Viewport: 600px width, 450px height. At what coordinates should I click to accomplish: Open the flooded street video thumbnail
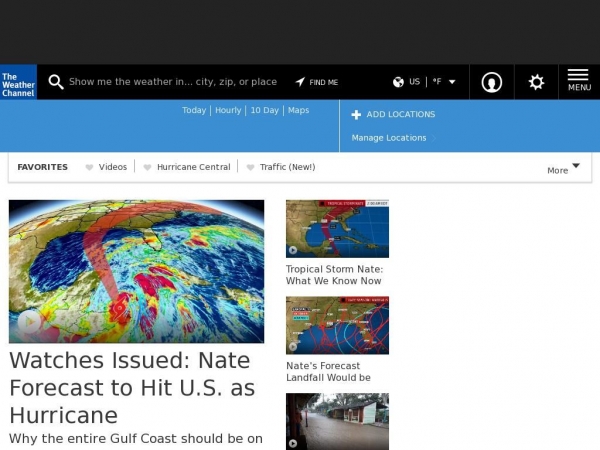point(338,421)
